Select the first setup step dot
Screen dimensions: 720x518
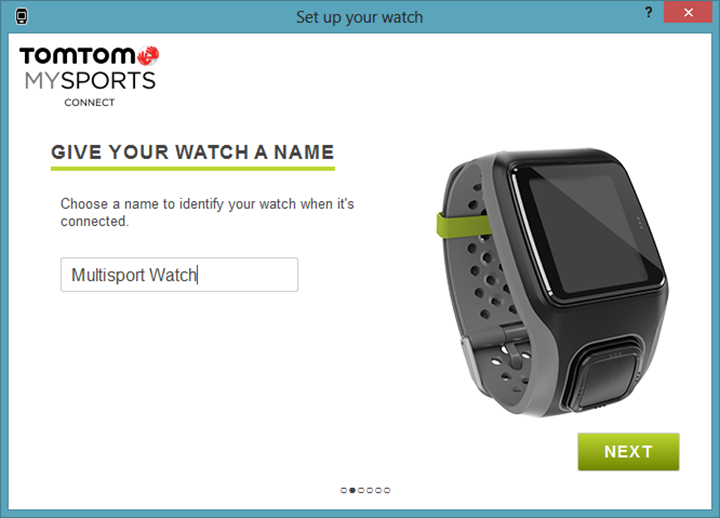(x=343, y=490)
